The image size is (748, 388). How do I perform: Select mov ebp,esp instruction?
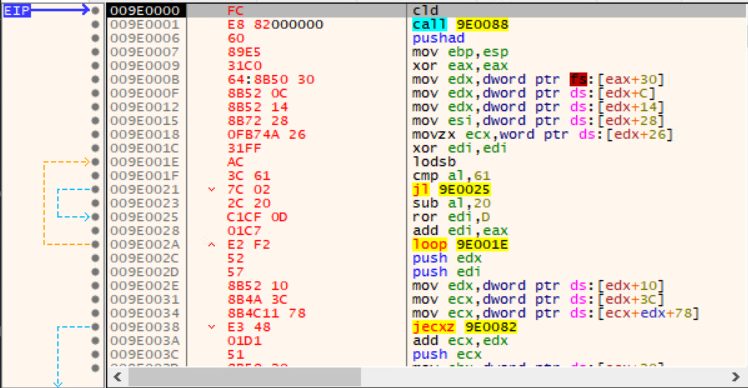coord(460,52)
